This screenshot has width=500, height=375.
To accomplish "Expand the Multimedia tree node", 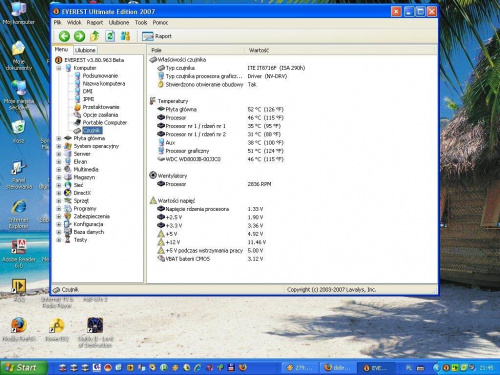I will tap(59, 169).
